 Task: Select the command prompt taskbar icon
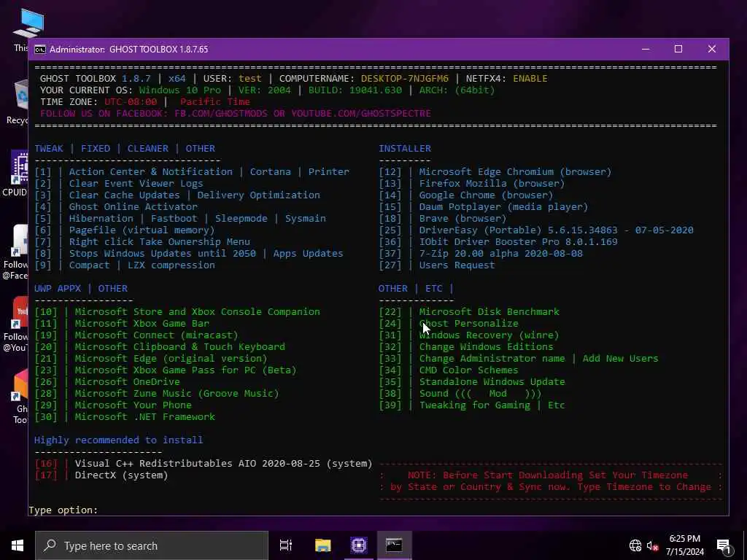394,545
